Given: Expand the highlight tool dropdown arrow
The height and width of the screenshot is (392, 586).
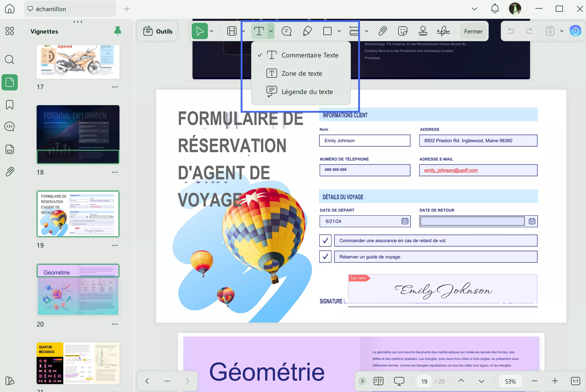Looking at the screenshot, I should point(244,31).
